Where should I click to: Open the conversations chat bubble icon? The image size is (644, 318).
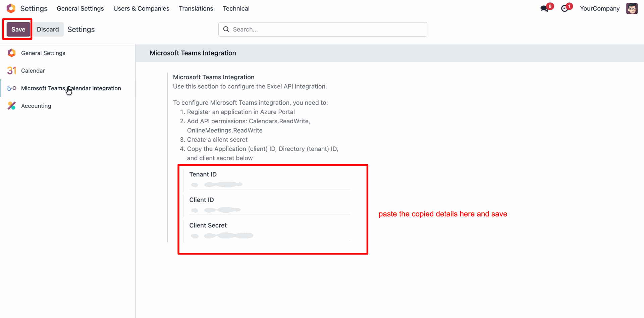coord(544,8)
